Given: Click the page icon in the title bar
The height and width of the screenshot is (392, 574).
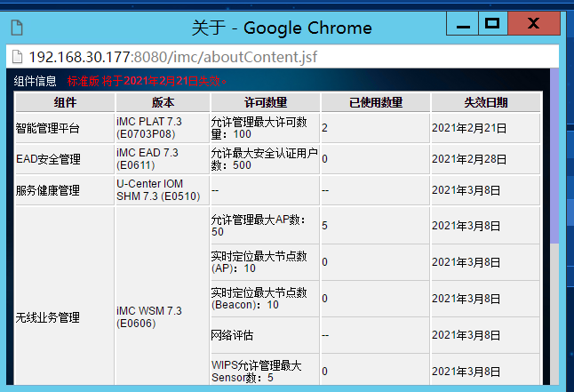Looking at the screenshot, I should (17, 28).
